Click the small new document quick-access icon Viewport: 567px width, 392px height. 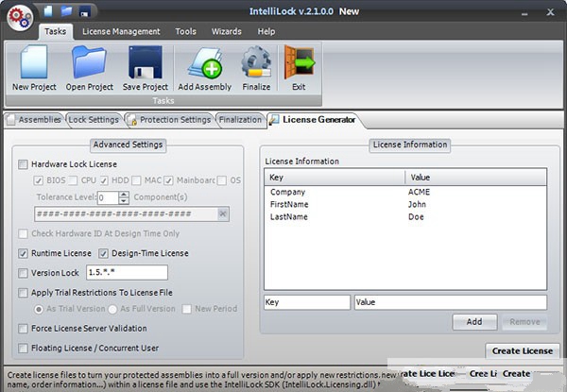pos(48,11)
